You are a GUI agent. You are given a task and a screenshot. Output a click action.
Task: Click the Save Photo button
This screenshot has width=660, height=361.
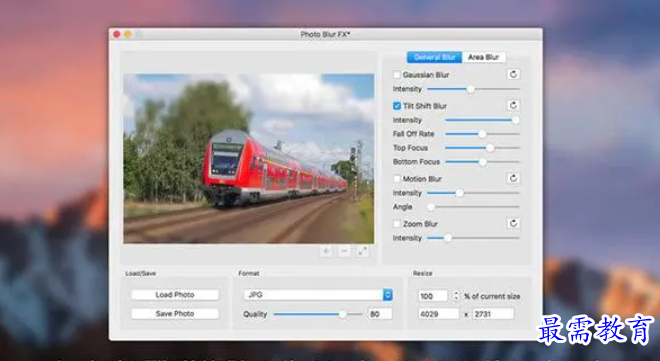click(175, 313)
